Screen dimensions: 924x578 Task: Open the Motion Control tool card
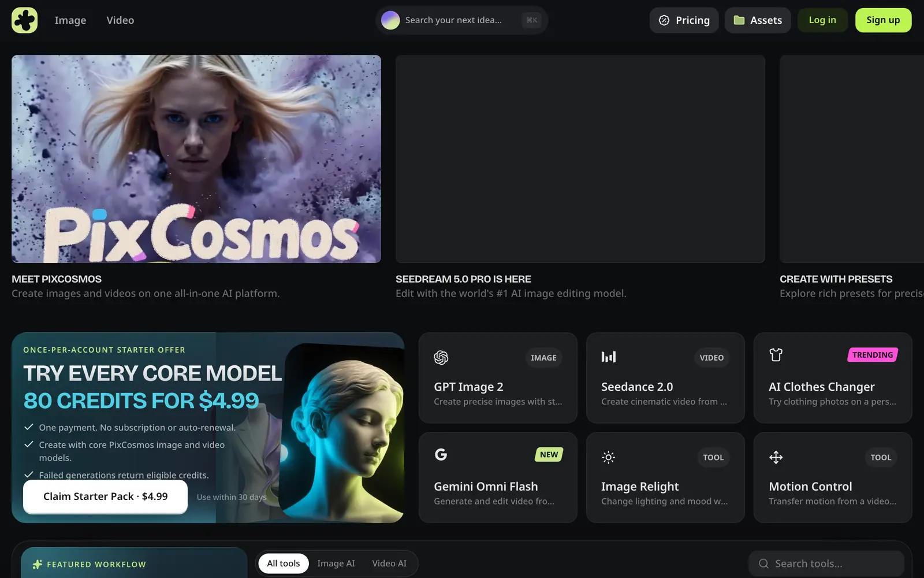coord(833,478)
